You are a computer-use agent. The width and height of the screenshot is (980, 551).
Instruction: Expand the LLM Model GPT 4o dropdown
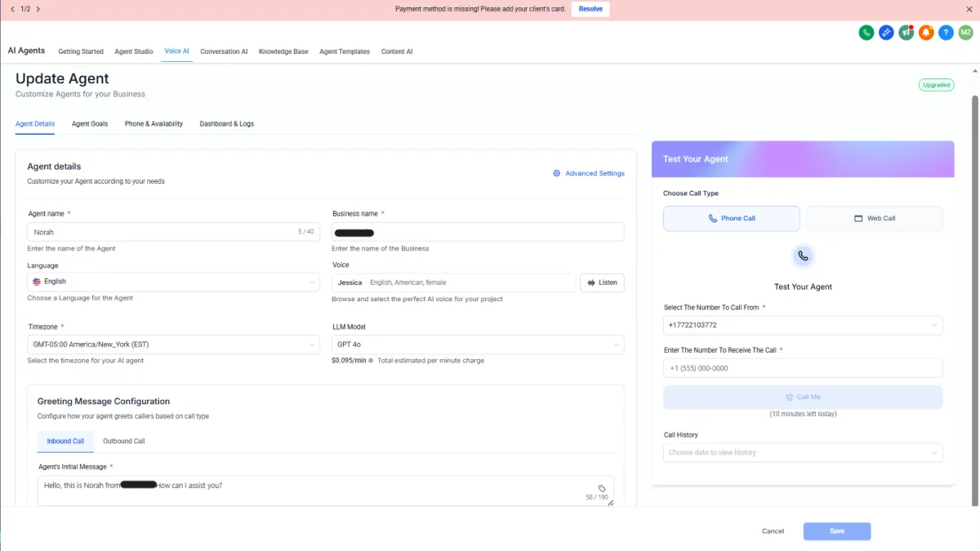pos(479,344)
